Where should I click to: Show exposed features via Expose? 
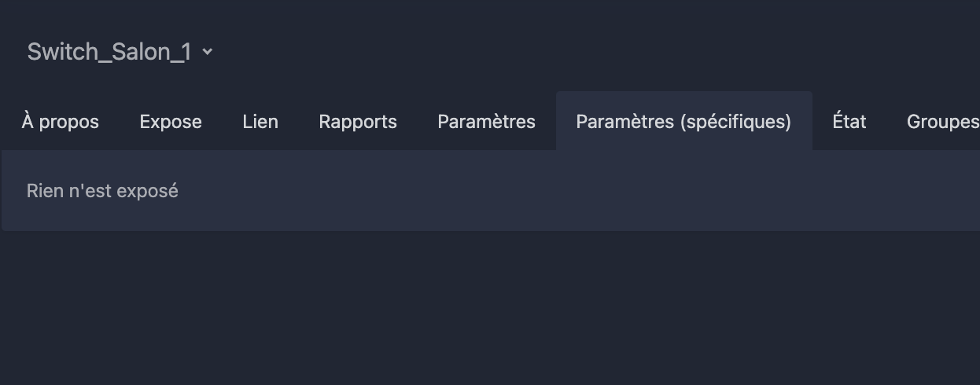pyautogui.click(x=171, y=122)
